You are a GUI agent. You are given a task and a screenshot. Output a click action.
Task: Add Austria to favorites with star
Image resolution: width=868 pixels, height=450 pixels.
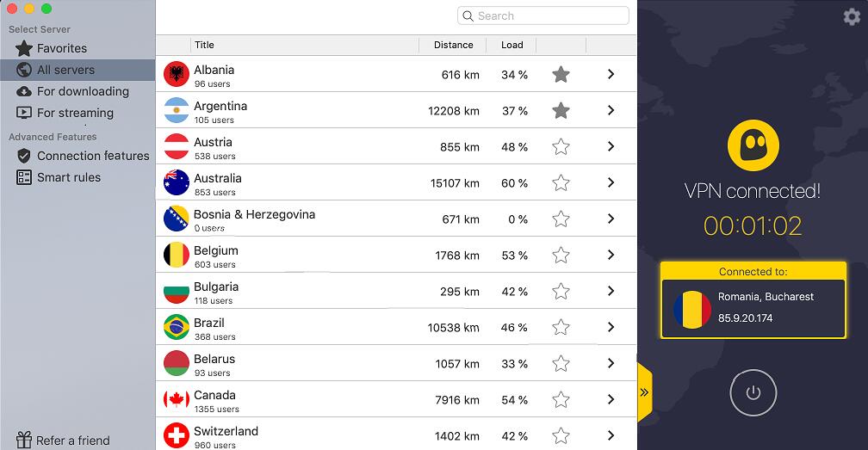[x=561, y=146]
